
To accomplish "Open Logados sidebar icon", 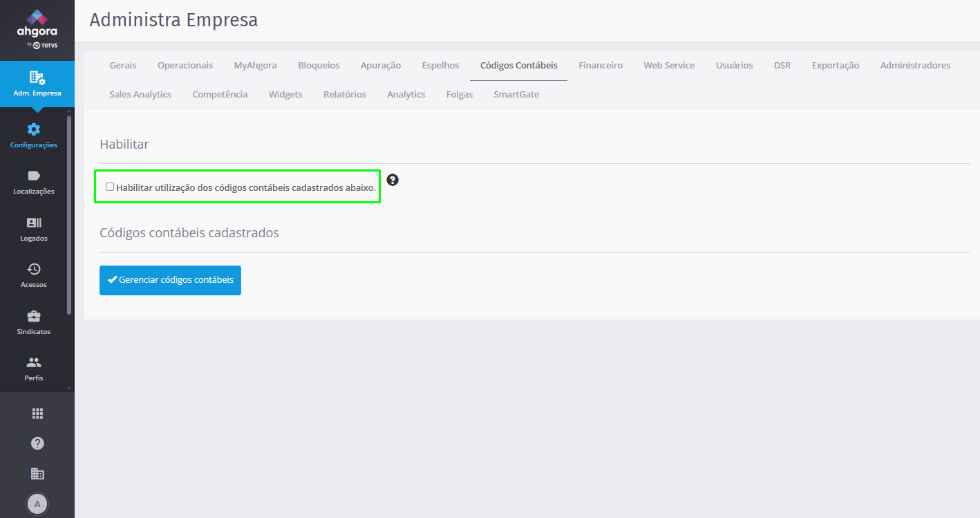I will coord(34,223).
